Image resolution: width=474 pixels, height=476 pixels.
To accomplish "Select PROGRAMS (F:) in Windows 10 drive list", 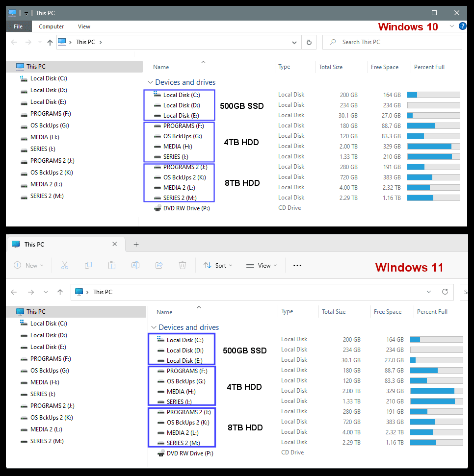I will coord(179,126).
